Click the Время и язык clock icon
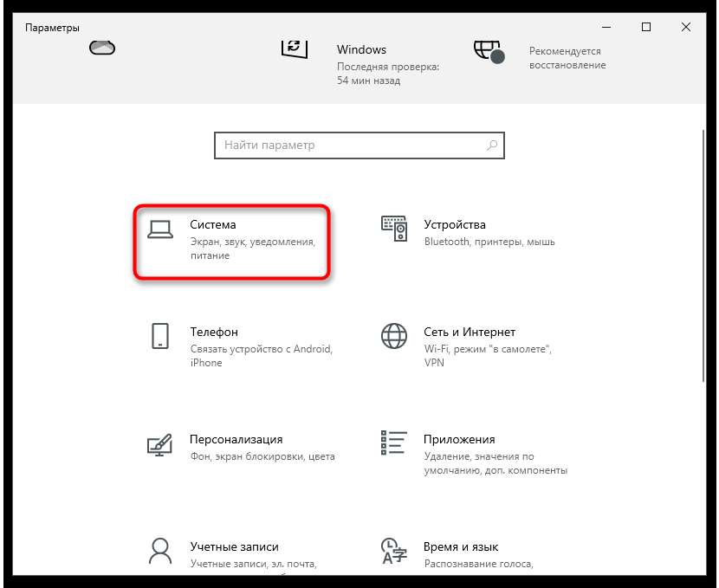 (x=394, y=551)
